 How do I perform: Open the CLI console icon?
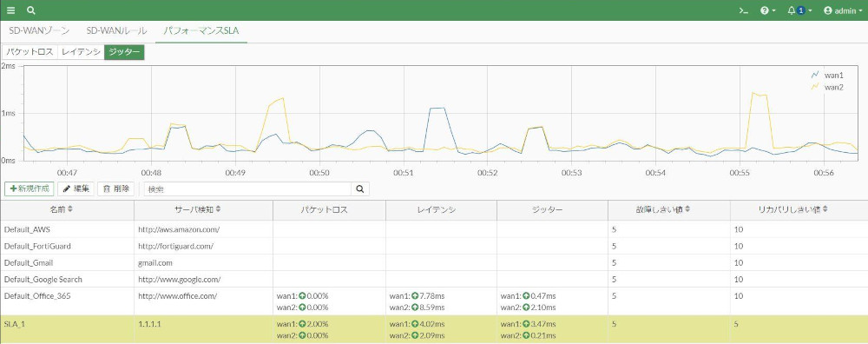point(744,10)
